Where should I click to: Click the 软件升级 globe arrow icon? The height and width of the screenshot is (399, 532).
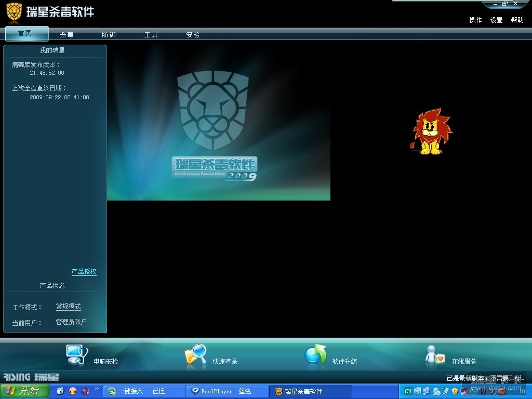[x=315, y=355]
